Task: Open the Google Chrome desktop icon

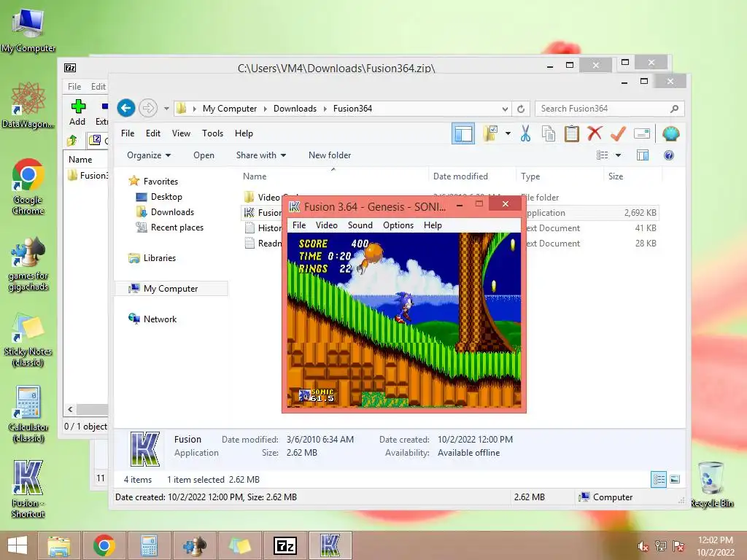Action: pyautogui.click(x=28, y=187)
